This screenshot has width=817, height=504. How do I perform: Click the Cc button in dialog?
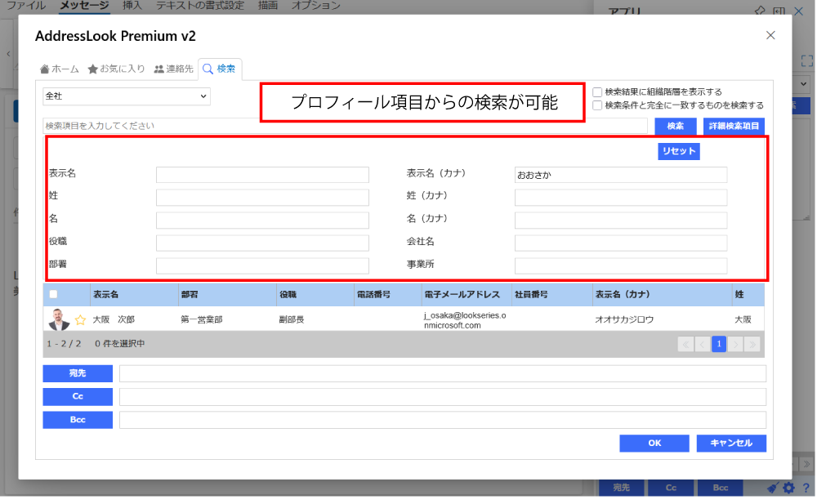(x=78, y=397)
